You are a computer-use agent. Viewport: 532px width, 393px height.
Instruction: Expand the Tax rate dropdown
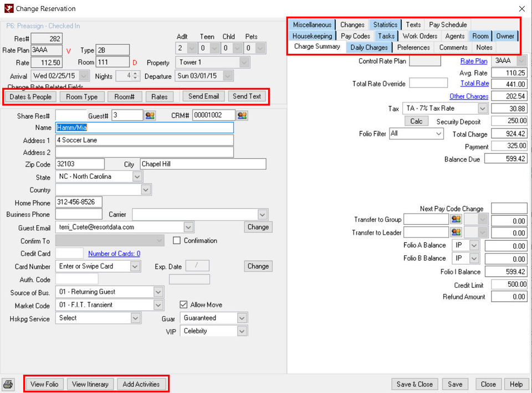[483, 108]
